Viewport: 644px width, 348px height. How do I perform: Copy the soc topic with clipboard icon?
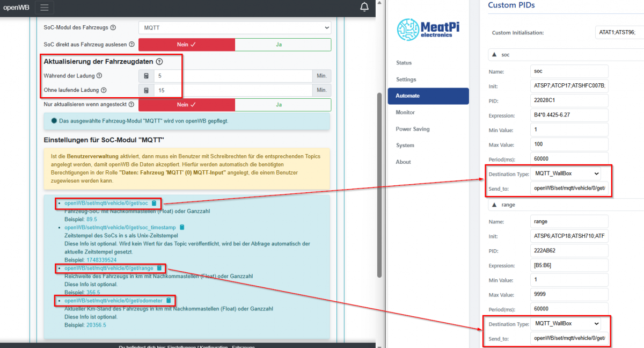click(154, 204)
